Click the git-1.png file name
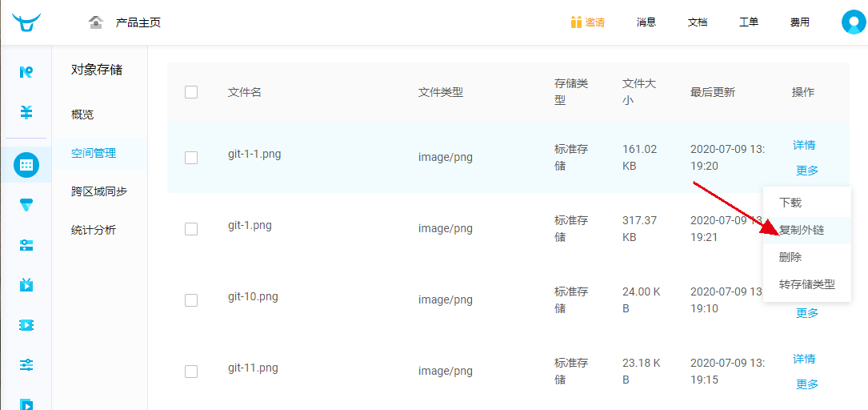This screenshot has width=868, height=410. click(x=250, y=225)
